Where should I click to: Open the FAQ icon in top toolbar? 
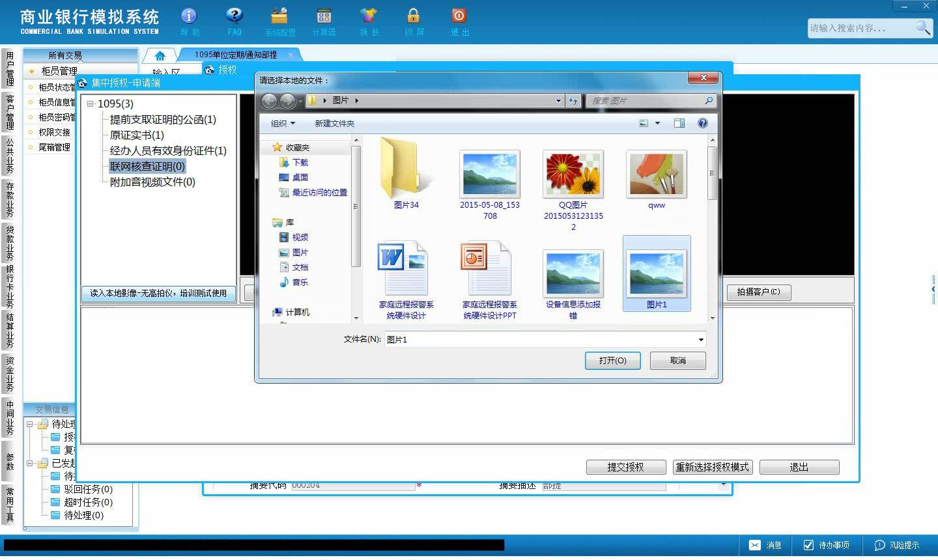click(234, 16)
